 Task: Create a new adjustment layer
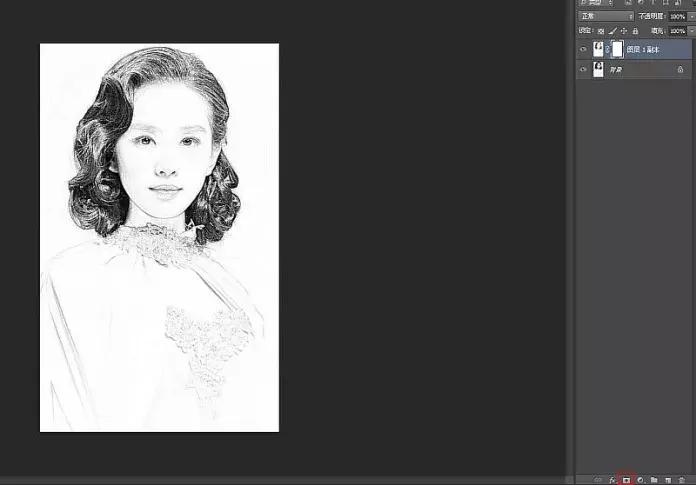(639, 480)
